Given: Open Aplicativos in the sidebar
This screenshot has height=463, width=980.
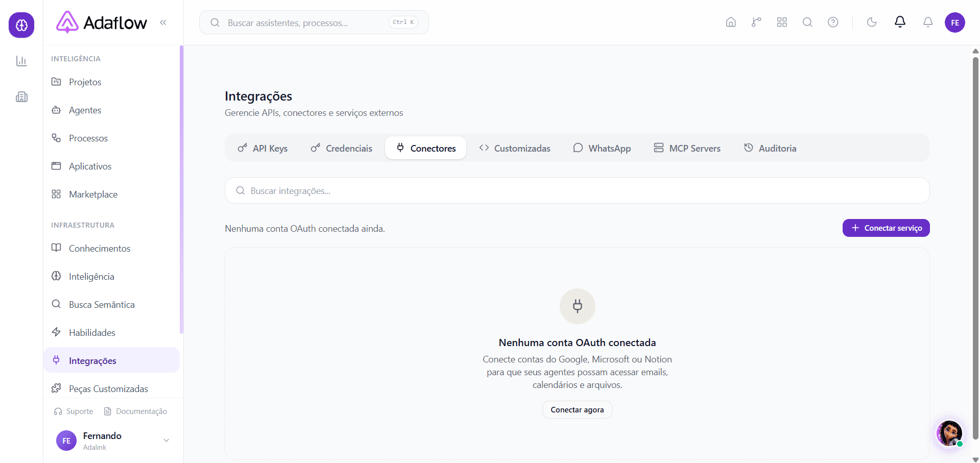Looking at the screenshot, I should (111, 166).
